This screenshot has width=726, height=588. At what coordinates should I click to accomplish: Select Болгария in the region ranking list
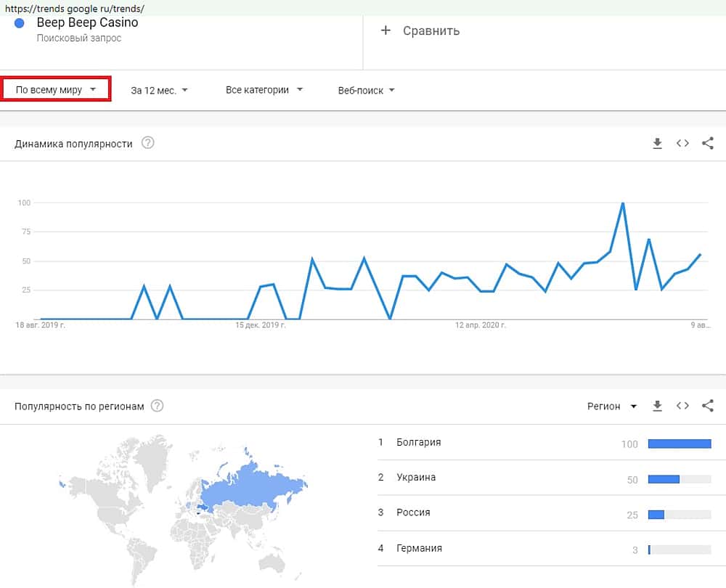click(419, 442)
